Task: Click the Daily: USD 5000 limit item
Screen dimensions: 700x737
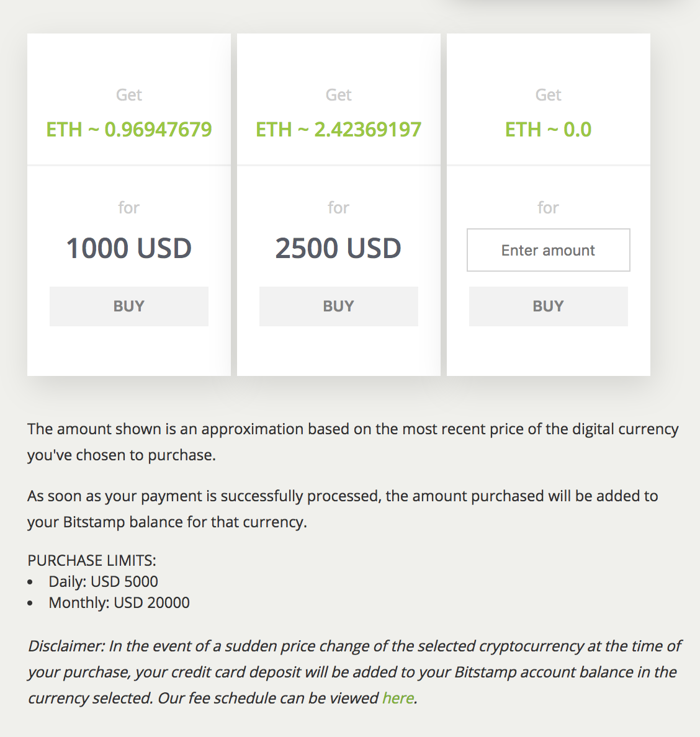Action: (103, 581)
